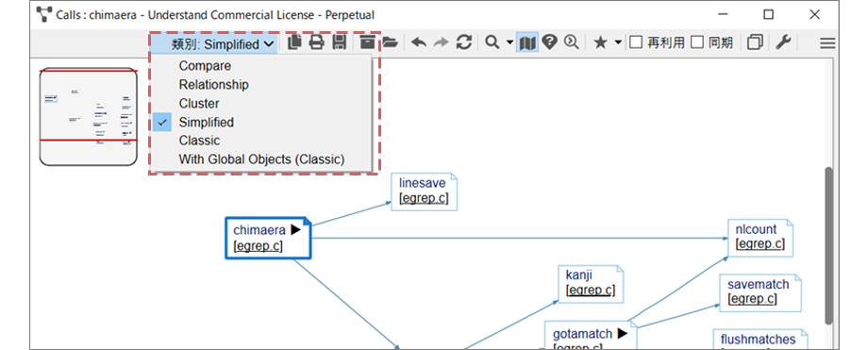This screenshot has width=868, height=350.
Task: Expand the gotamatch node arrow
Action: point(622,333)
